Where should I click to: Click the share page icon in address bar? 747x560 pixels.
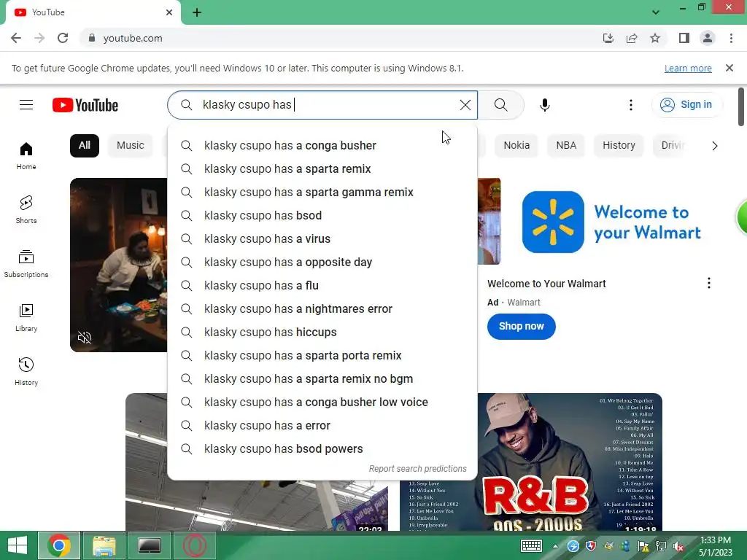pos(632,38)
